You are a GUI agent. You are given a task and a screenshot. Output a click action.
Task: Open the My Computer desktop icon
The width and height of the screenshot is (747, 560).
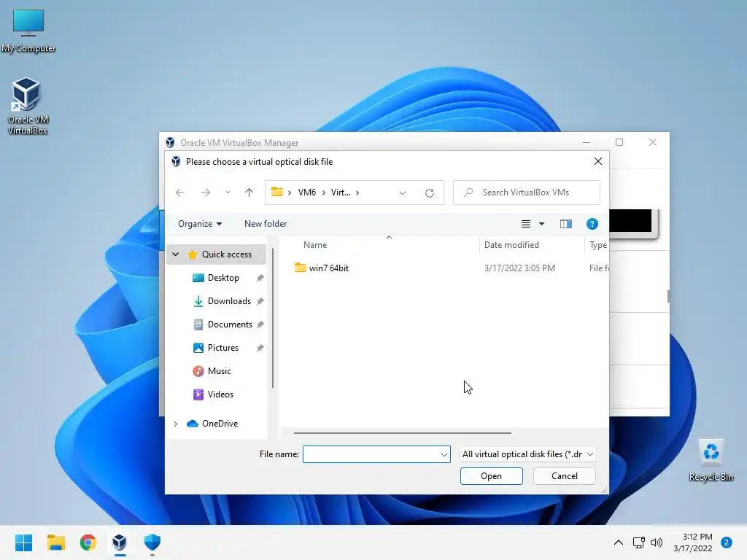click(x=28, y=31)
